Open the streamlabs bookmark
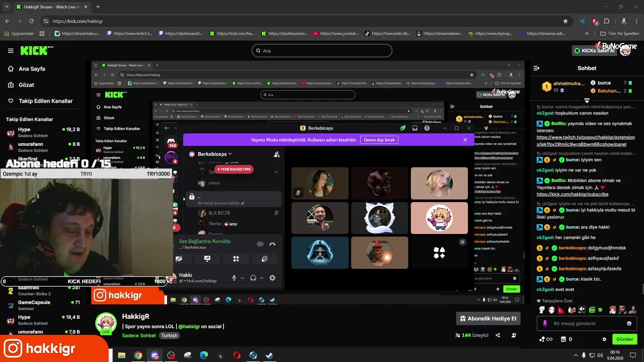This screenshot has height=362, width=644. click(77, 34)
